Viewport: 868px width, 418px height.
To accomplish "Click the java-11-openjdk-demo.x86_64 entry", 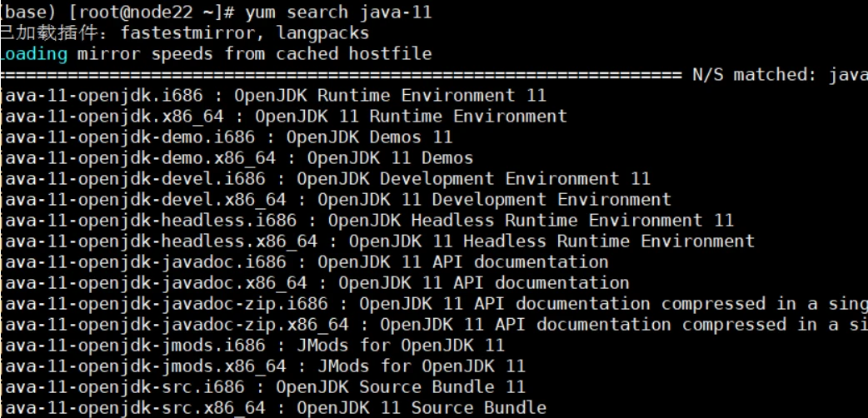I will click(x=137, y=158).
